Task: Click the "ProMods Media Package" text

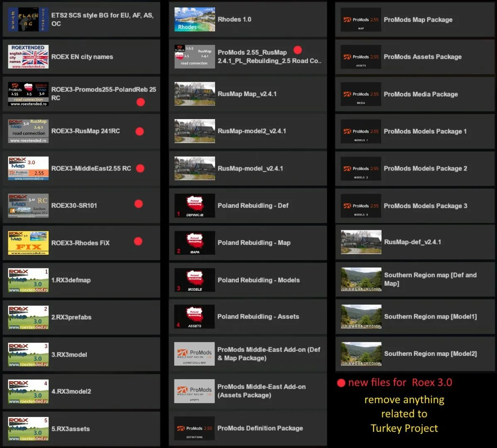Action: (x=421, y=94)
